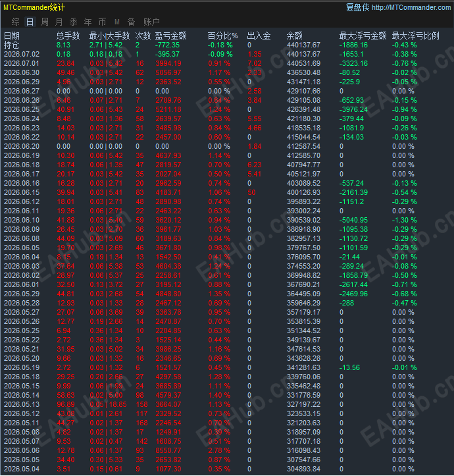Select the 年 yearly tab
The height and width of the screenshot is (476, 454).
coord(88,22)
